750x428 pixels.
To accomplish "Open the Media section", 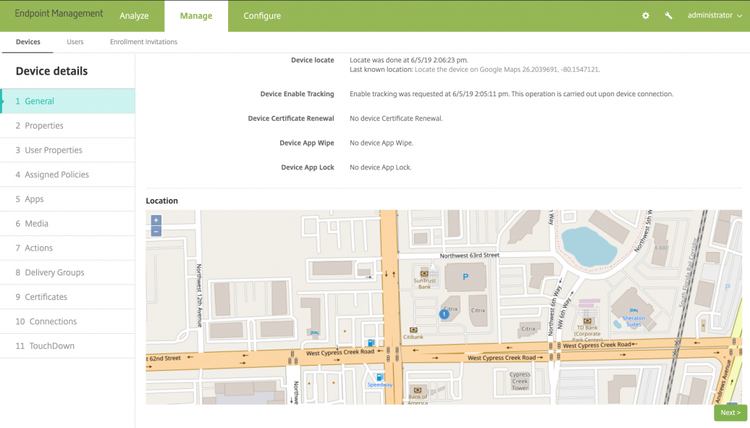I will coord(67,223).
